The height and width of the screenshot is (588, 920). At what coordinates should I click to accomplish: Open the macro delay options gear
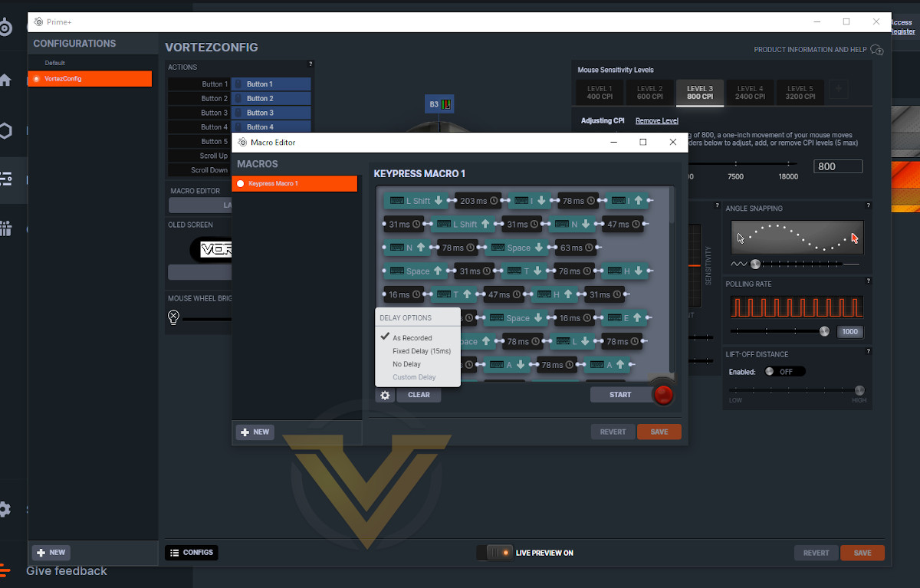pyautogui.click(x=385, y=395)
